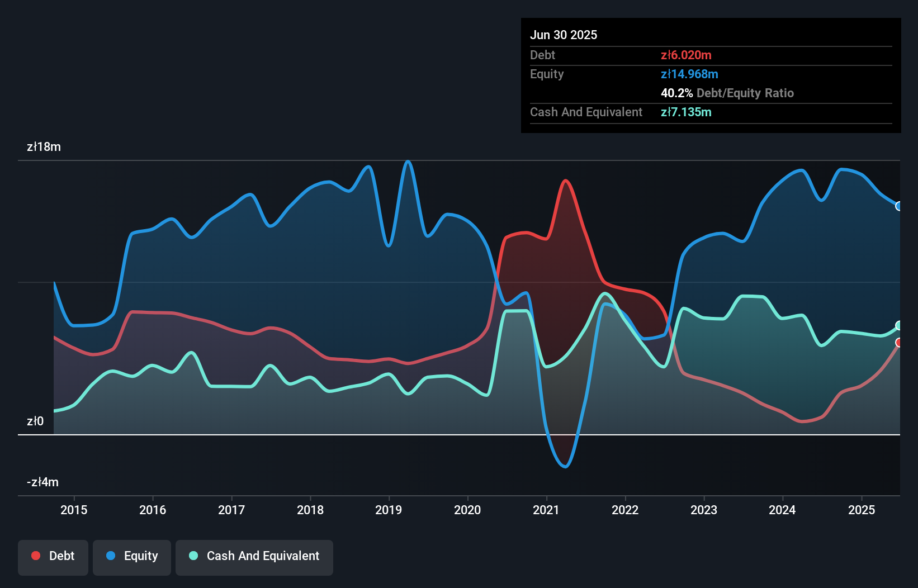Click the Jun 30 2025 tooltip header
This screenshot has height=588, width=918.
click(564, 35)
